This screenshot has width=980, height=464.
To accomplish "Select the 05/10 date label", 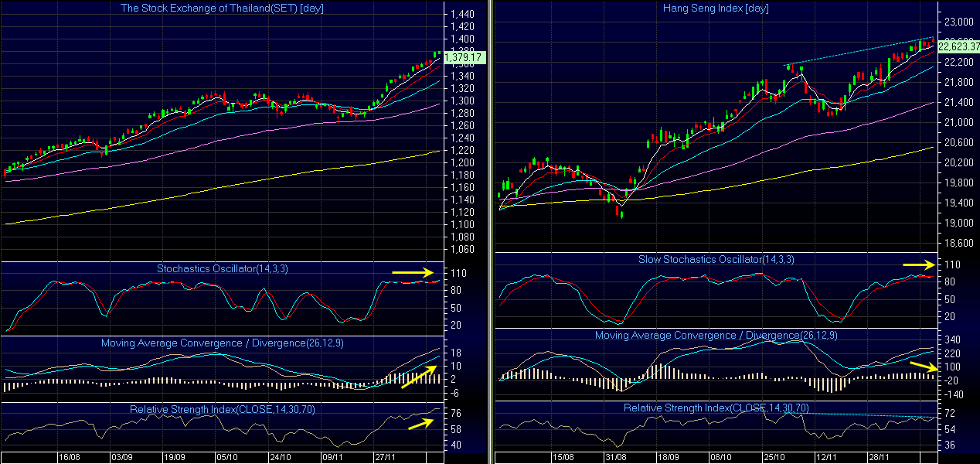I will pyautogui.click(x=226, y=458).
